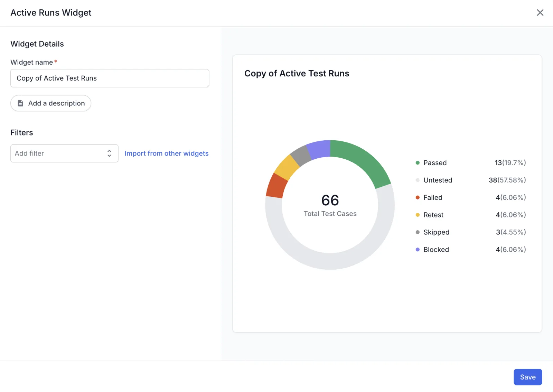553x392 pixels.
Task: Click the Copy of Active Test Runs preview title
Action: (x=297, y=74)
